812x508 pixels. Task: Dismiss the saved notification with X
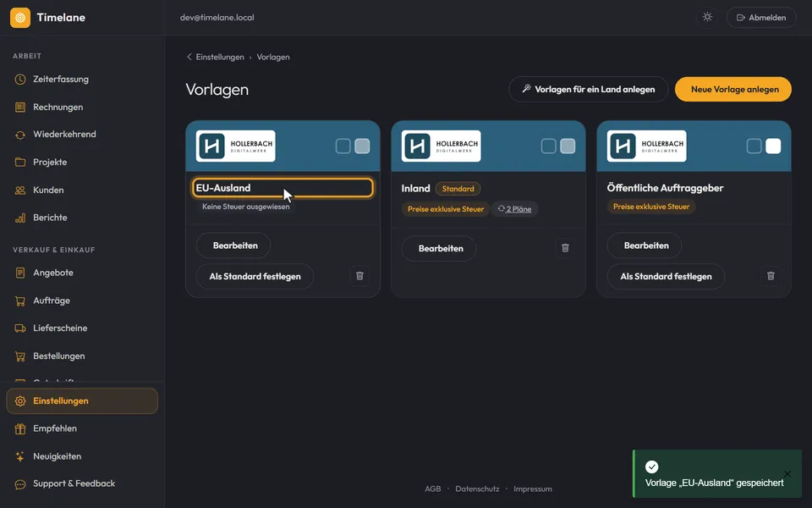point(787,474)
